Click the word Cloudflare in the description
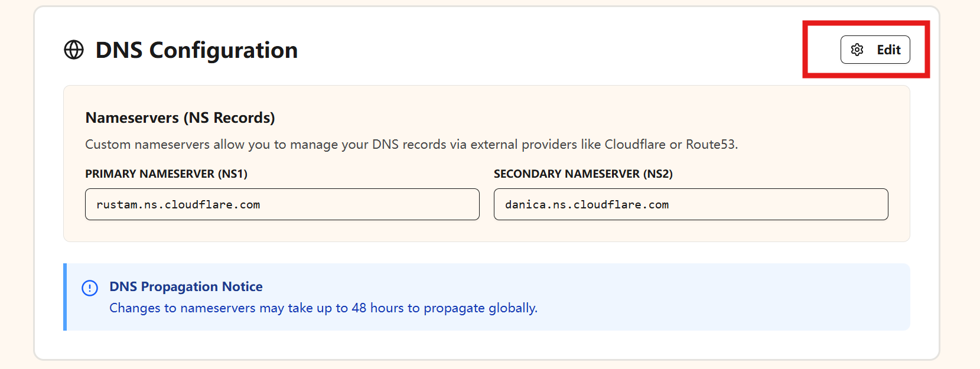 click(635, 145)
